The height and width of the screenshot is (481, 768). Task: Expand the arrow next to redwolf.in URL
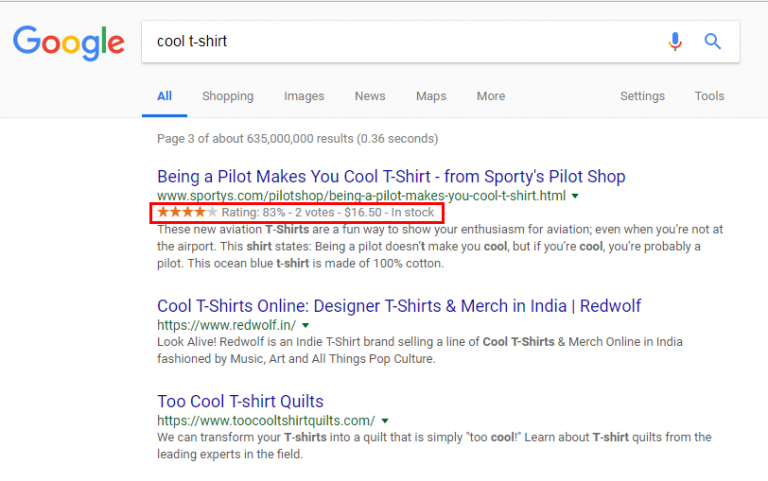pos(306,325)
